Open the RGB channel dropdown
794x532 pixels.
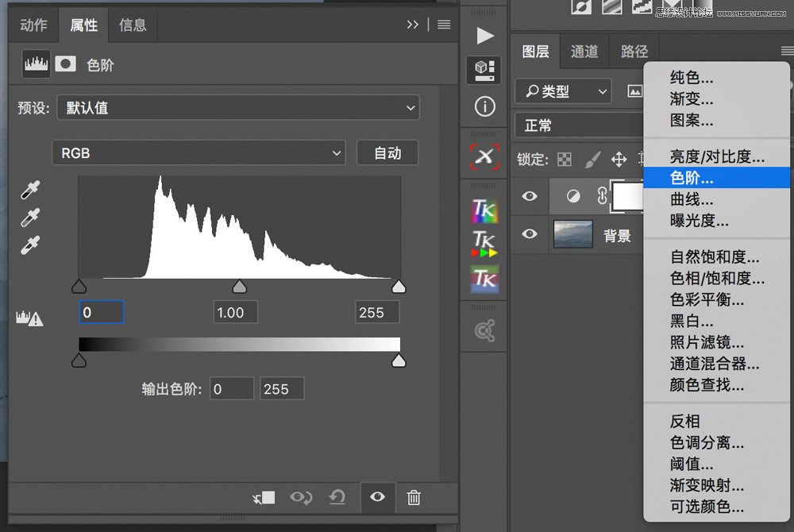pyautogui.click(x=198, y=152)
